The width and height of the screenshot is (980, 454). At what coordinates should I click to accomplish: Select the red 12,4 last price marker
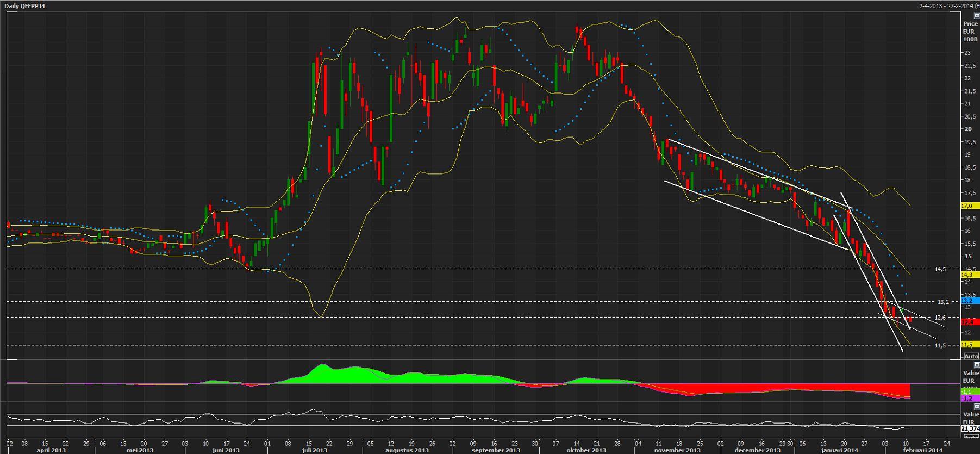(970, 322)
